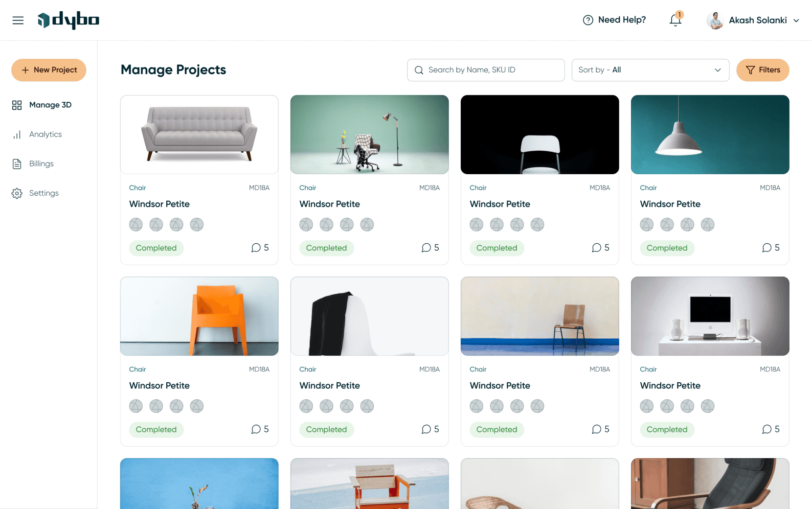Open comments on the pendant lamp card
812x509 pixels.
(x=770, y=248)
